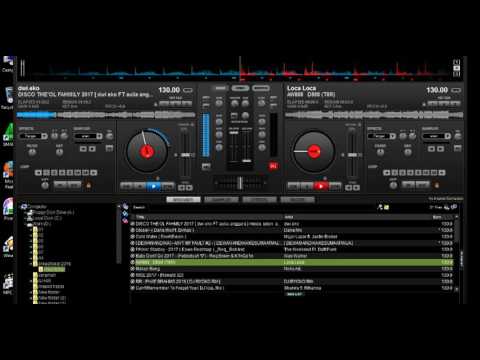The width and height of the screenshot is (480, 360).
Task: Open Mozilla Firefox desktop shortcut
Action: pyautogui.click(x=8, y=169)
